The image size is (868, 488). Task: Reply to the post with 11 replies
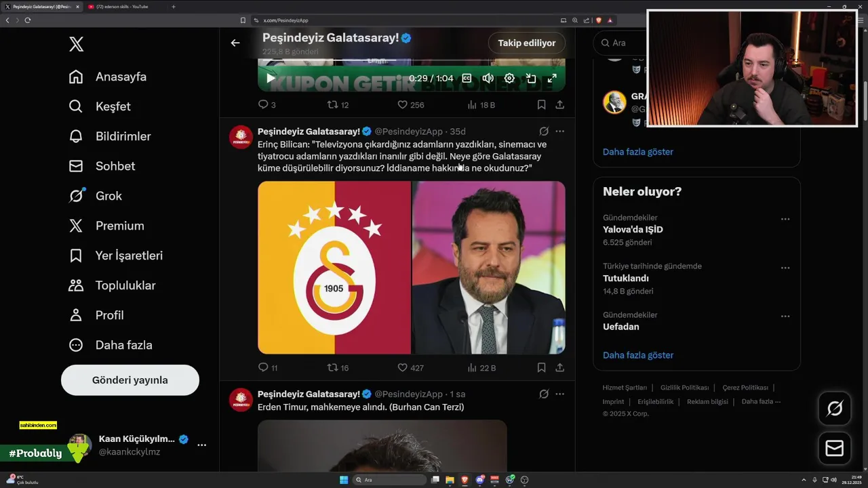[x=268, y=368]
